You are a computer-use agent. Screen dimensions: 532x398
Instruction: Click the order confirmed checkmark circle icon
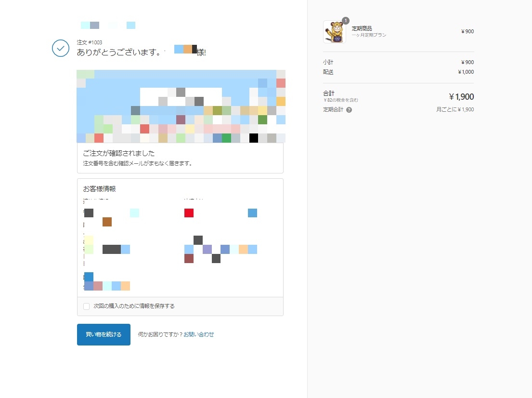pyautogui.click(x=61, y=48)
